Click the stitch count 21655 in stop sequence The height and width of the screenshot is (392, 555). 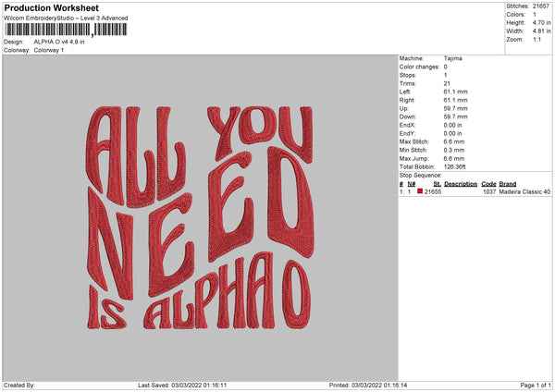click(433, 191)
